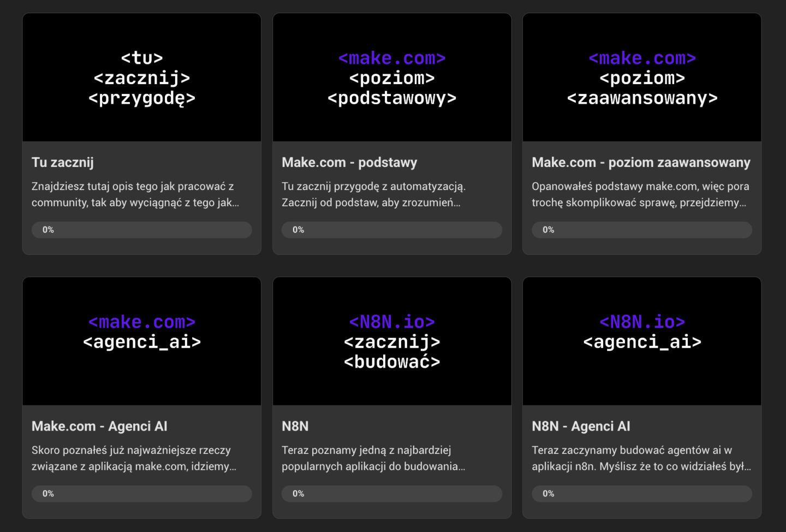
Task: Click the "Make.com - poziom zaawansowany" progress bar
Action: tap(642, 230)
